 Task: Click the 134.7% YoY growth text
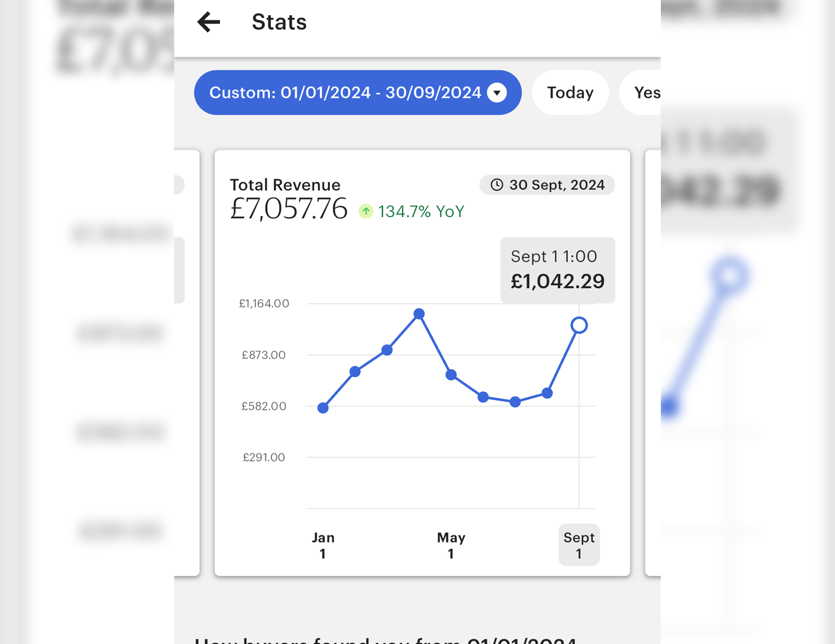[x=421, y=212]
